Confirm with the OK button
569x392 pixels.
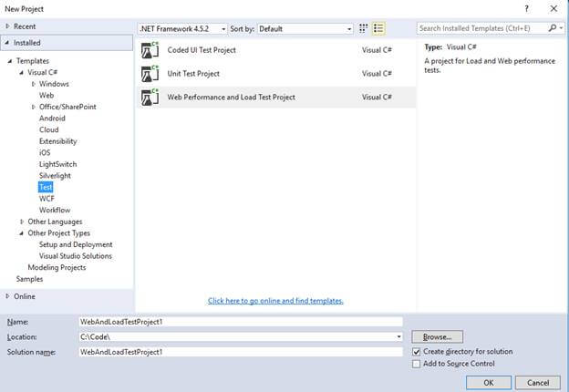[x=489, y=383]
